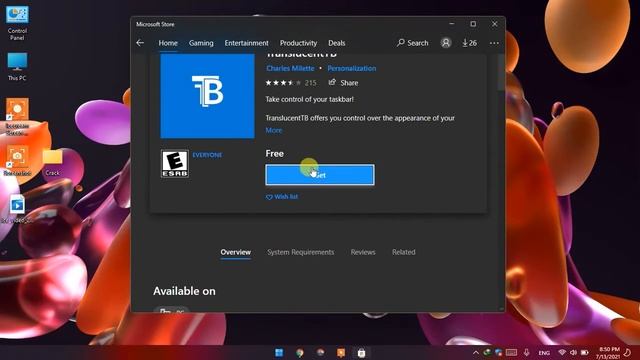Open Control Panel desktop icon
Viewport: 640px width, 360px height.
(x=17, y=23)
